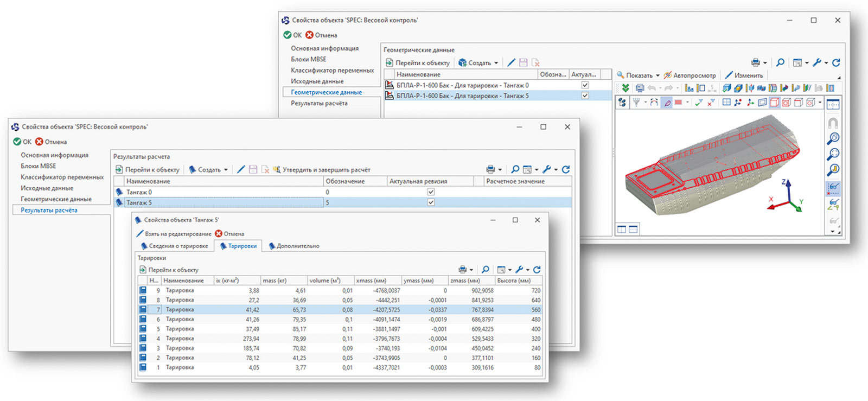Click the mass (кг) column header
868x401 pixels.
[284, 281]
